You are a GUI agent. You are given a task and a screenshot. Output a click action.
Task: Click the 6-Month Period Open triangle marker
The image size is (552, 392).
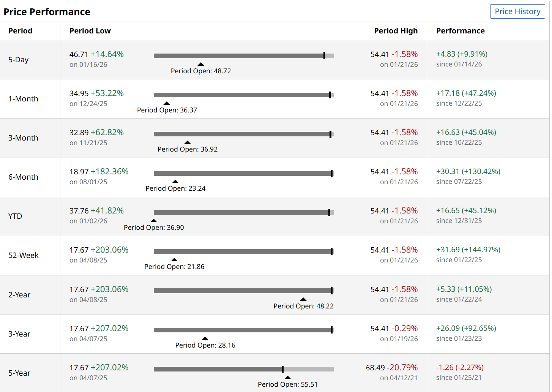[x=175, y=182]
